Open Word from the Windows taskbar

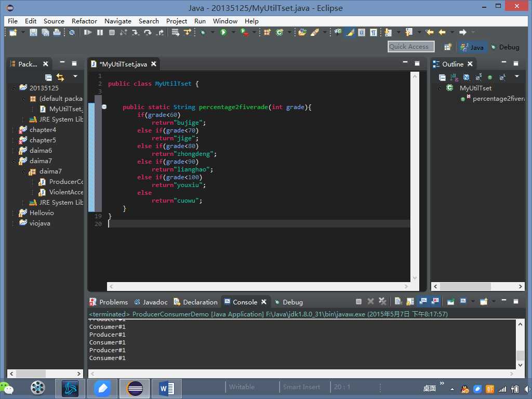coord(167,388)
